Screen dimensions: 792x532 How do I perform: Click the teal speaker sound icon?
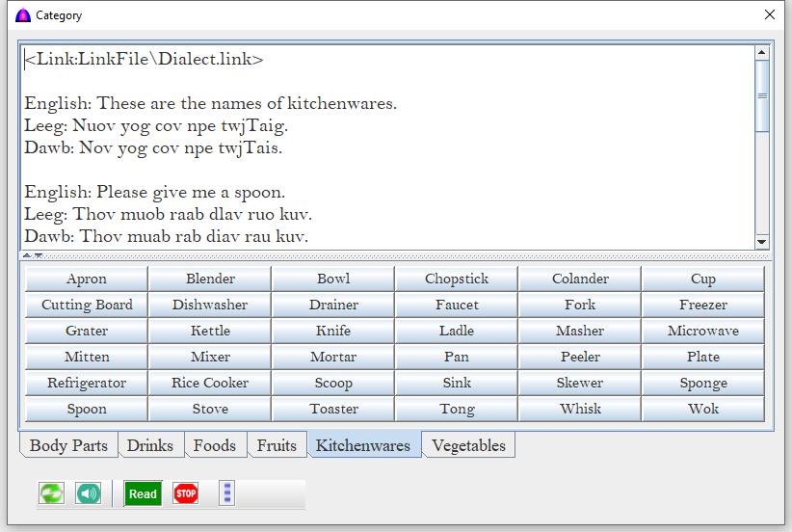pos(88,493)
